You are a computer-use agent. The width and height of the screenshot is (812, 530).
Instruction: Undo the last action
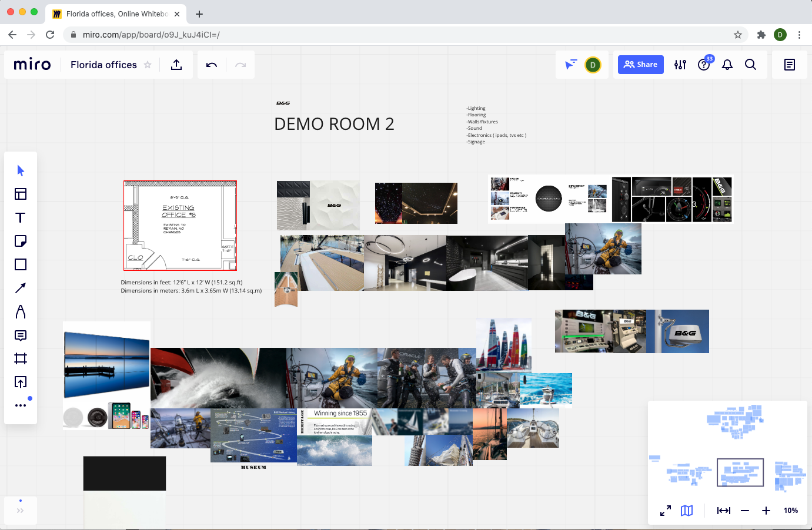point(212,65)
